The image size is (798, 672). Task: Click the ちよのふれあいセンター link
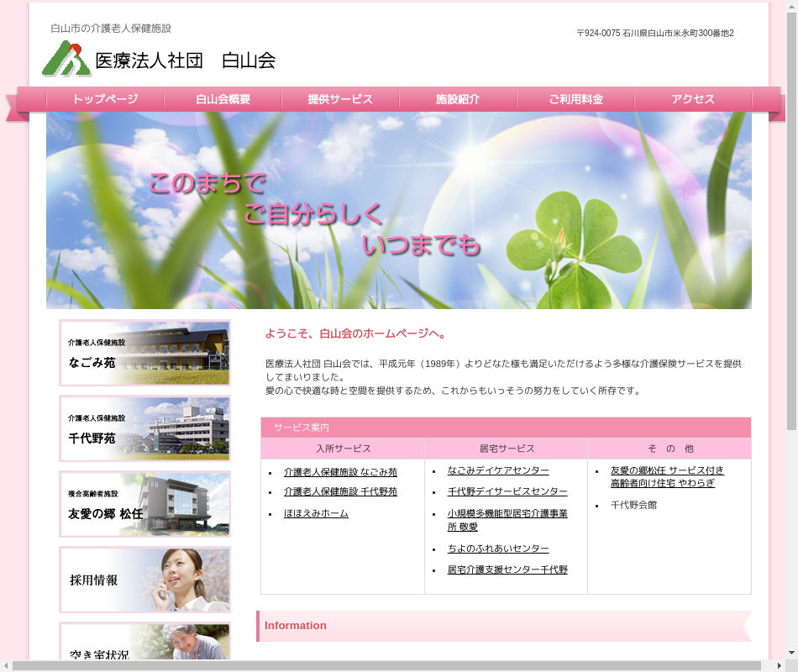498,549
